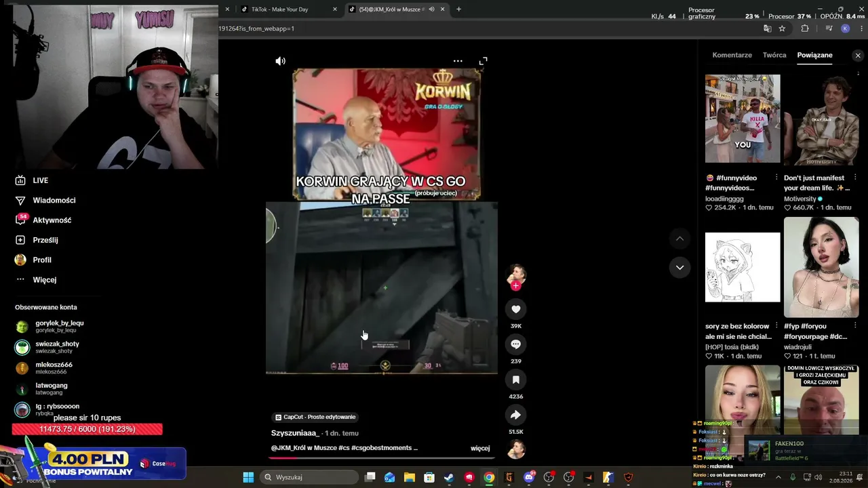
Task: Open the three-dot options menu above the video
Action: coord(458,61)
